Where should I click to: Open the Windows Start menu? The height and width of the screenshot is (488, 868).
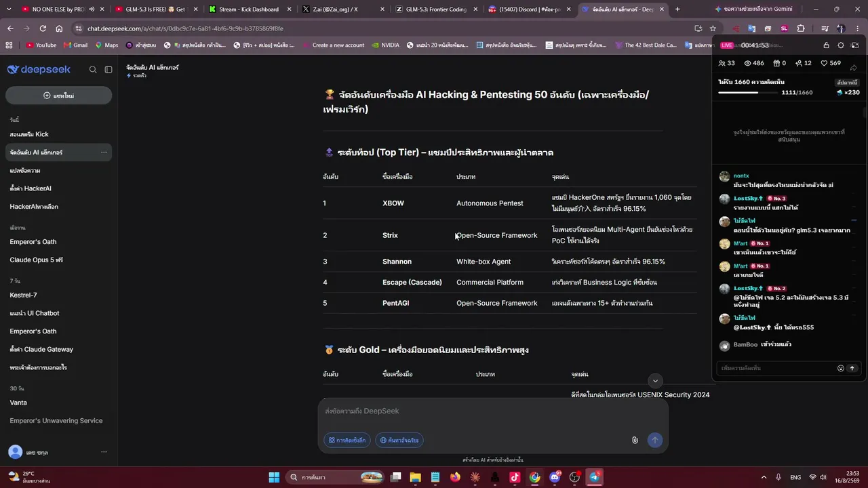point(274,477)
